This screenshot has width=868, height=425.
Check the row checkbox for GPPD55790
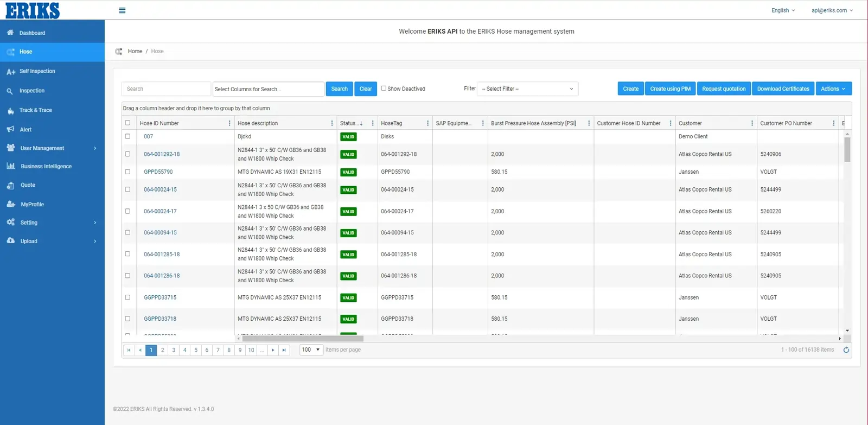tap(127, 172)
